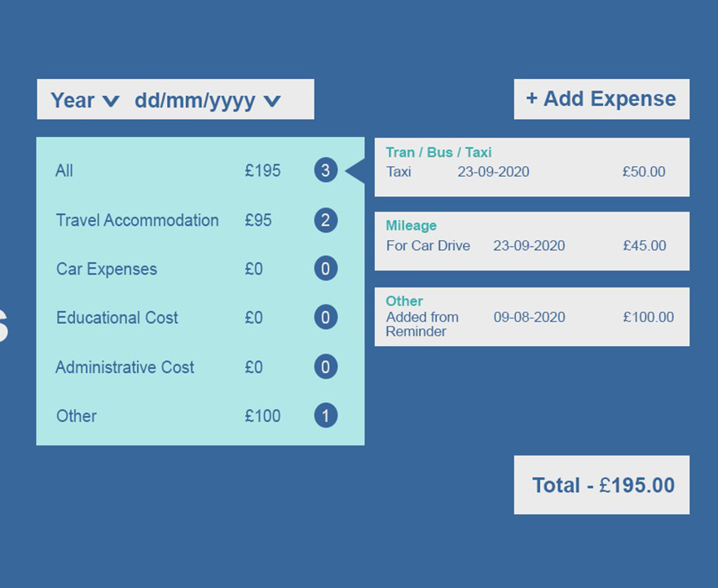Image resolution: width=718 pixels, height=588 pixels.
Task: Show the Educational Cost category
Action: click(117, 318)
